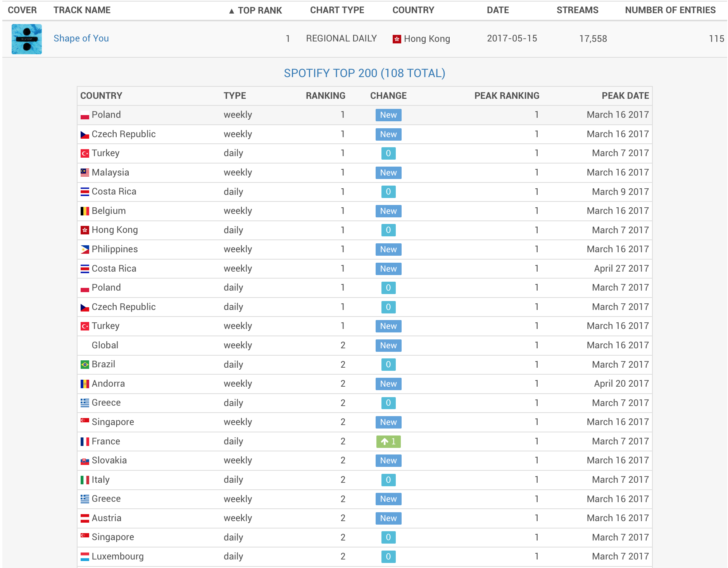Click the 0 change badge for Italy
Image resolution: width=728 pixels, height=568 pixels.
pos(388,480)
